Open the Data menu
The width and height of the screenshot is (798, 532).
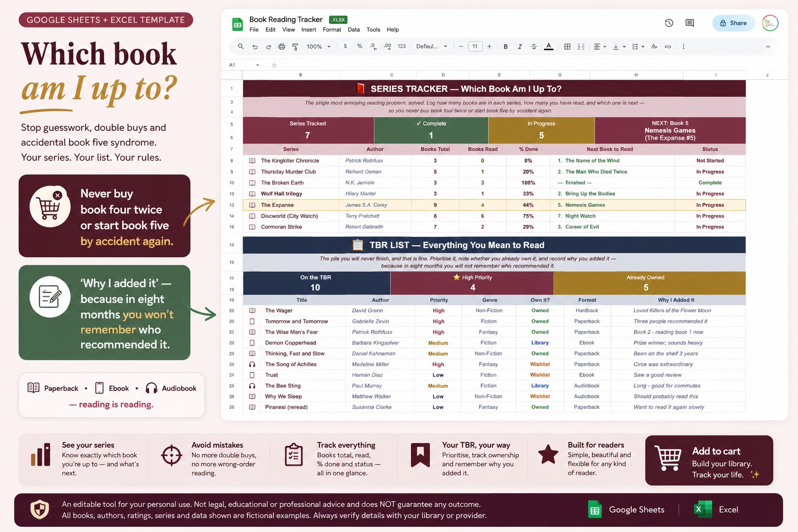354,30
